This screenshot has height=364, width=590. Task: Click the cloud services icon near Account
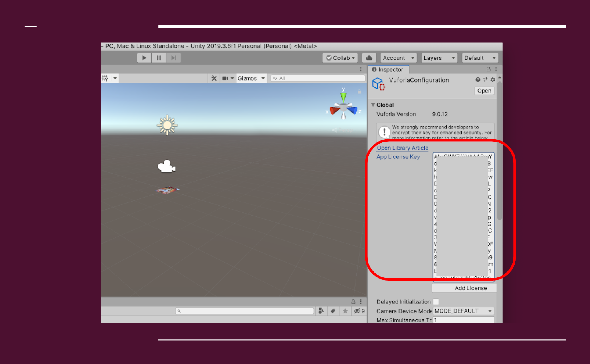pos(369,57)
